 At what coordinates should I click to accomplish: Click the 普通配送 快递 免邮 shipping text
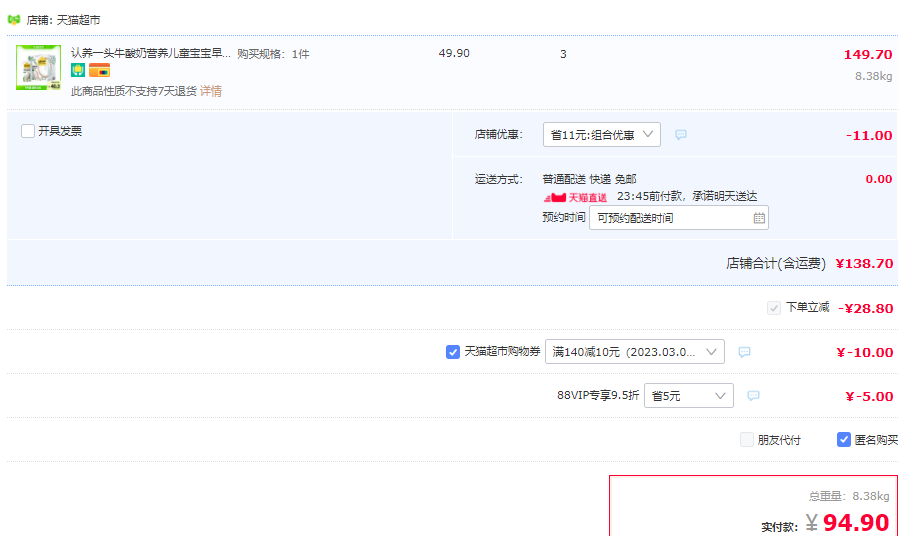click(x=590, y=179)
